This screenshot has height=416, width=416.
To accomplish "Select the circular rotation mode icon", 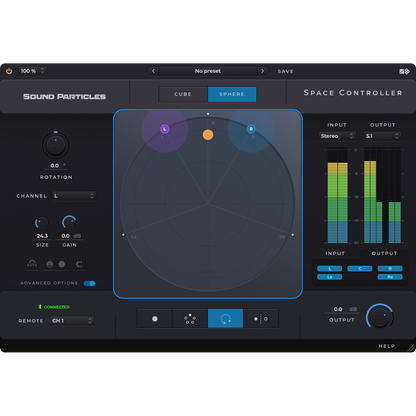I will pyautogui.click(x=225, y=319).
